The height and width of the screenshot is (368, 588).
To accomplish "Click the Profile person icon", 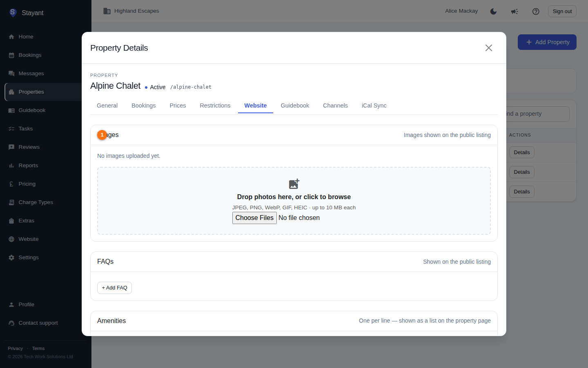I will [x=11, y=305].
